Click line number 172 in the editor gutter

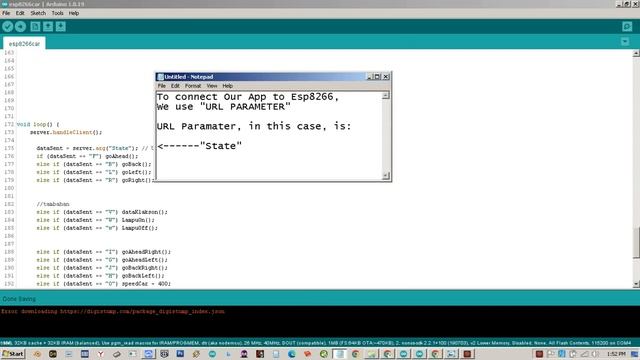click(9, 124)
